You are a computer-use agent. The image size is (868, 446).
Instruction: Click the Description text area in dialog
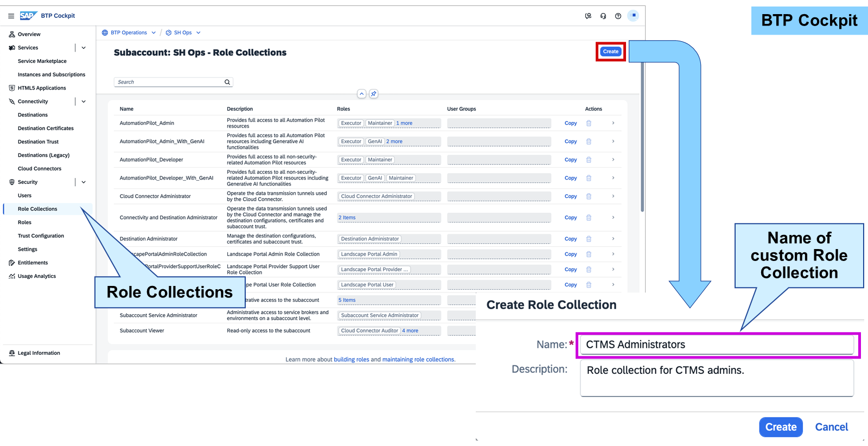point(717,379)
